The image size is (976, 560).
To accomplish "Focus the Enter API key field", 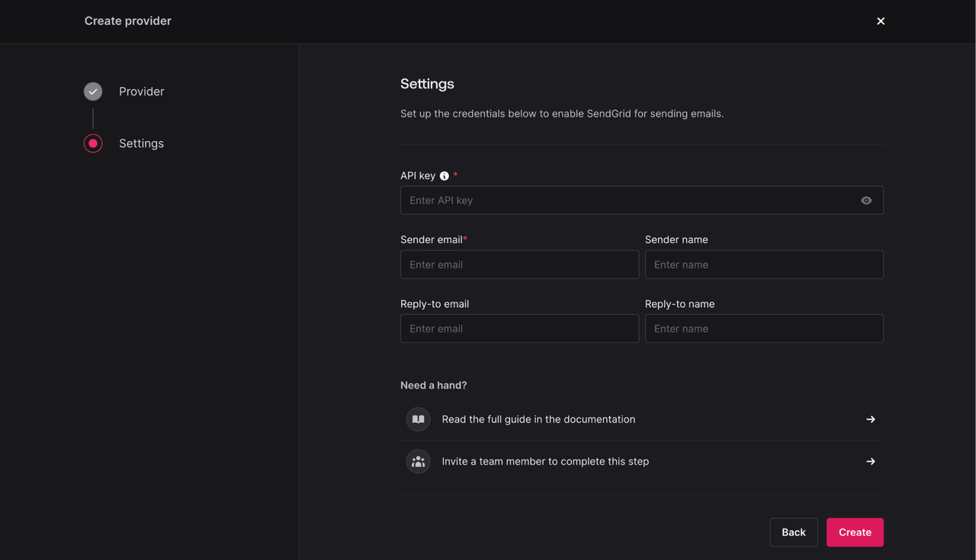I will [642, 200].
